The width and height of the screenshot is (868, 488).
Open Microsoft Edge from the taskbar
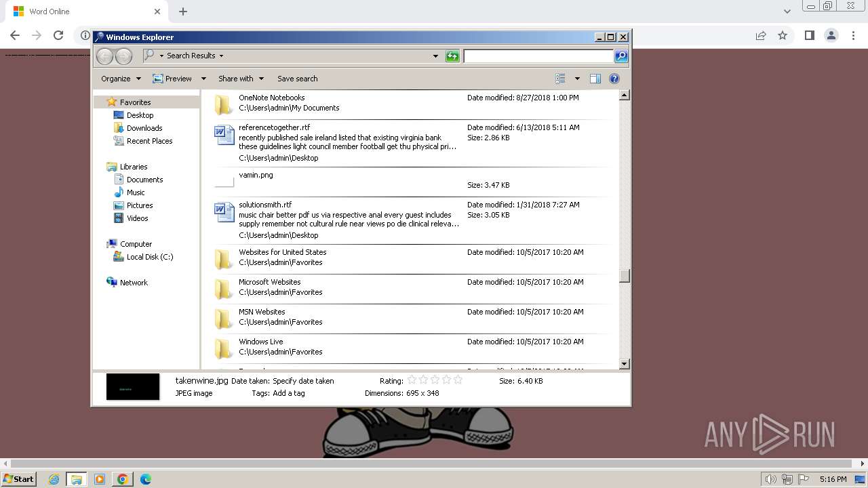click(x=145, y=479)
